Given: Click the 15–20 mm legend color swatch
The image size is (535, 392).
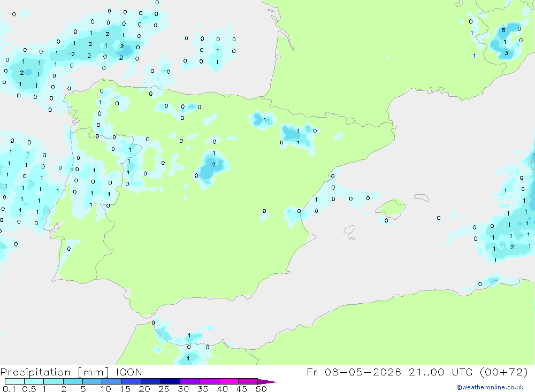Looking at the screenshot, I should [131, 381].
